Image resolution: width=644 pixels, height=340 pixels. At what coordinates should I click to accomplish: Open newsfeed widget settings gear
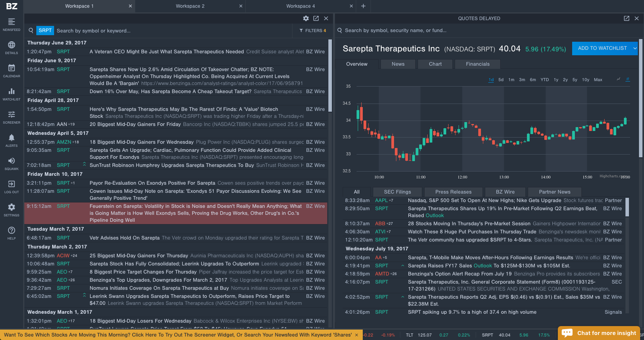click(306, 19)
